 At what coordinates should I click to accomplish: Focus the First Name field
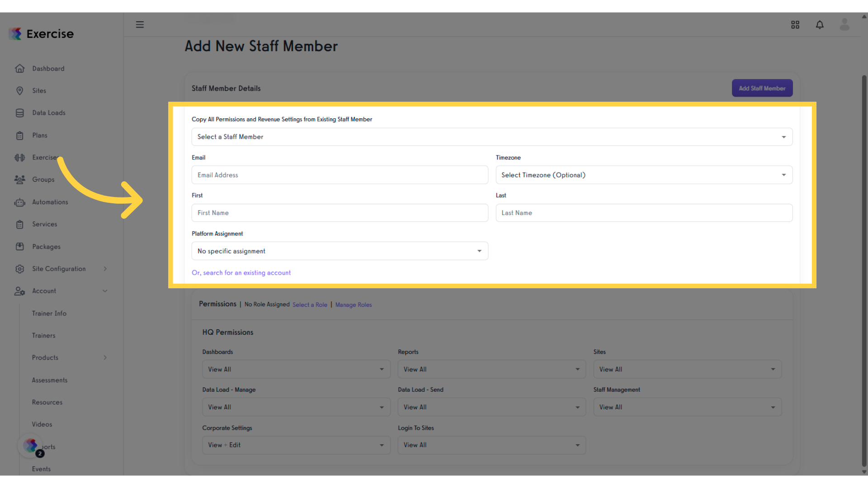[340, 213]
